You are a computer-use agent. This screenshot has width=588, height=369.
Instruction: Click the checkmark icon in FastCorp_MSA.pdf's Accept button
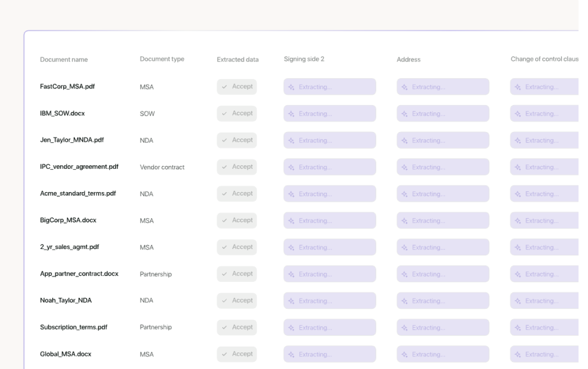(x=225, y=87)
